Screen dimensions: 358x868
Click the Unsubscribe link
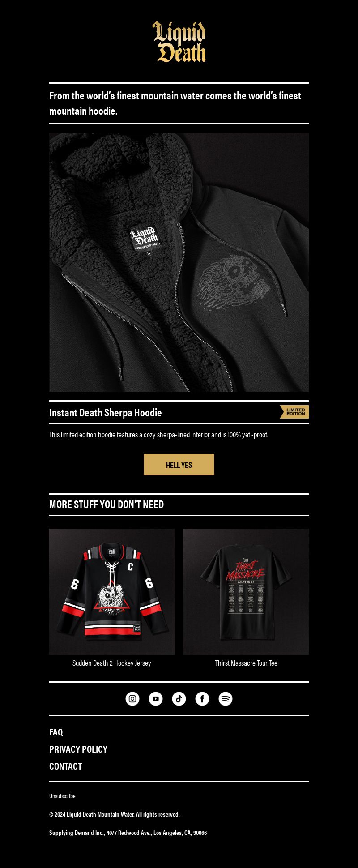[62, 796]
